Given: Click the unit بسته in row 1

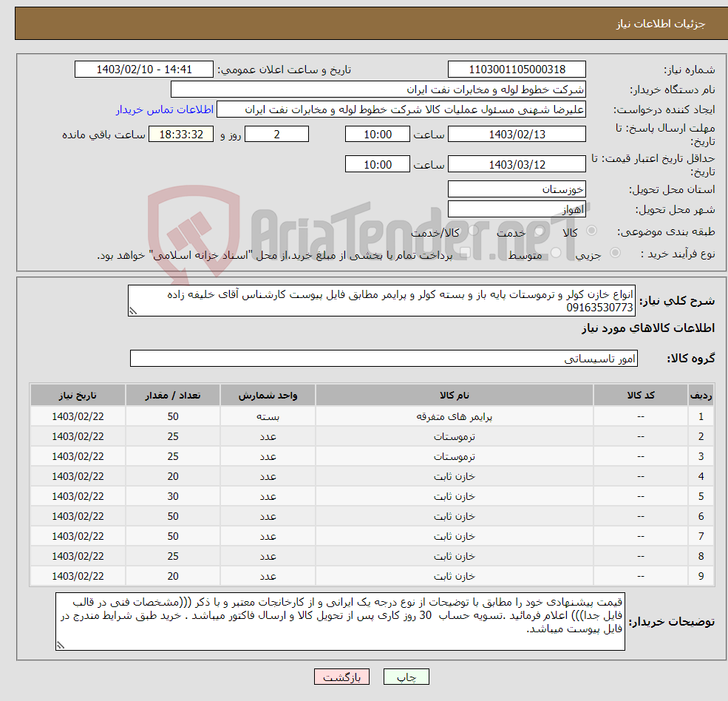Looking at the screenshot, I should point(268,417).
